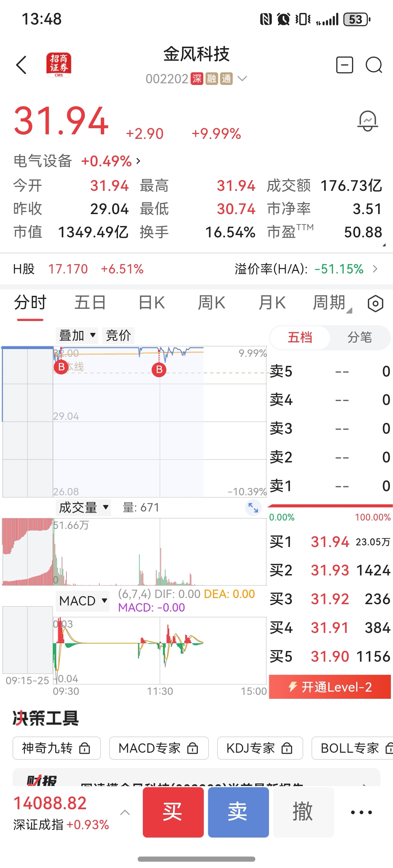Tap the 市盈TTM 50.88 value
Viewport: 393px width, 868px height.
[x=363, y=232]
